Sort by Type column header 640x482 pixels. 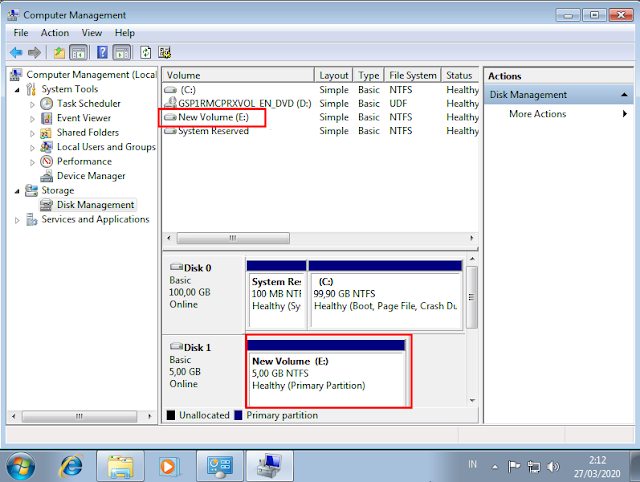pyautogui.click(x=369, y=76)
